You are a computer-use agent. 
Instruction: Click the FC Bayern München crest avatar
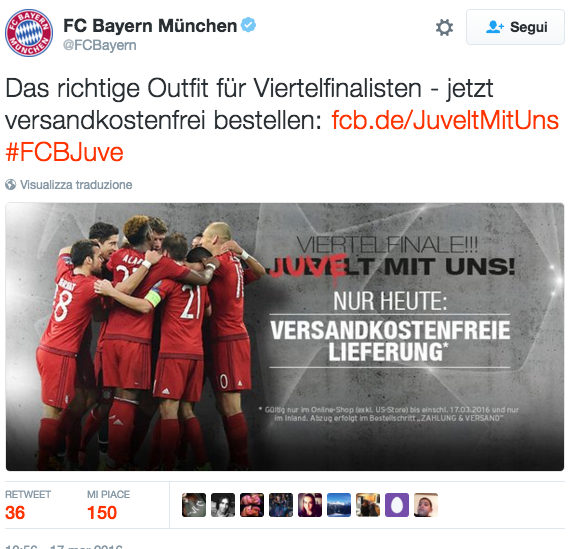tap(29, 33)
